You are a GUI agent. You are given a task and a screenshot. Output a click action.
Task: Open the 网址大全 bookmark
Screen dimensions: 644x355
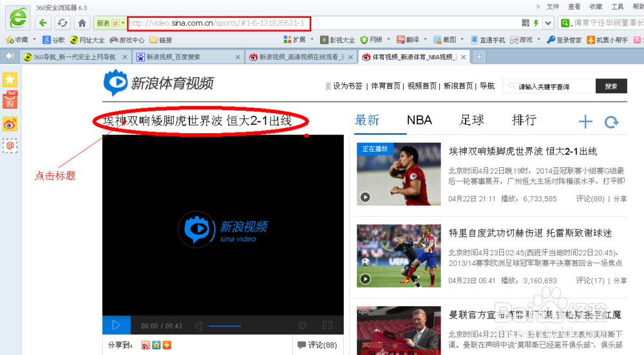[x=87, y=40]
